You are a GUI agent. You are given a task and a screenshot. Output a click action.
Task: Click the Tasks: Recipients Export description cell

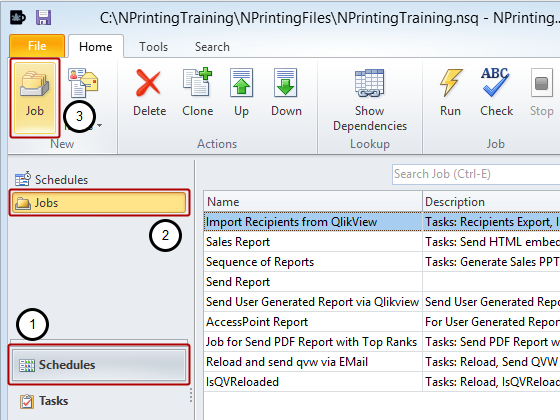[491, 222]
